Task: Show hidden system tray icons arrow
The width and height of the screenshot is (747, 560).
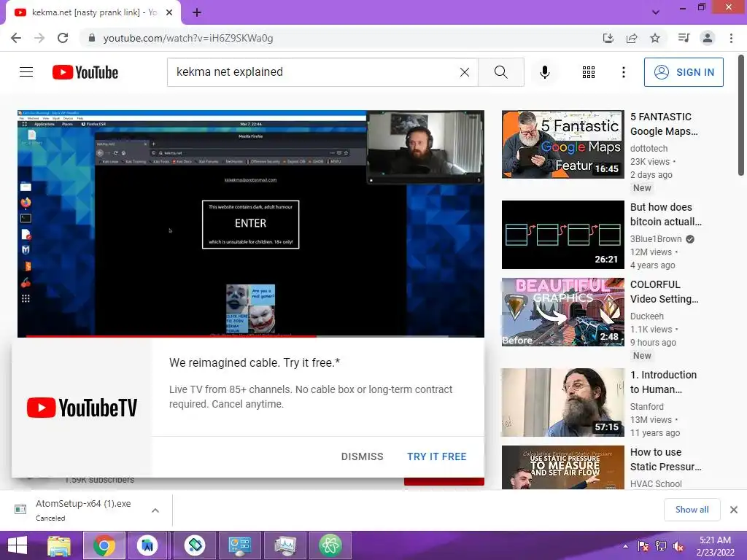Action: tap(625, 546)
